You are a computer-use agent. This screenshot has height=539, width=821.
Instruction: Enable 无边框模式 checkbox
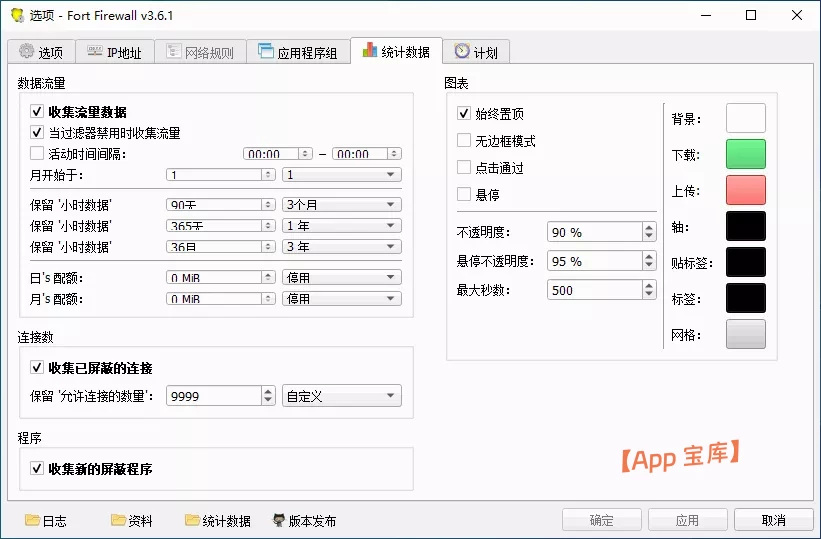pyautogui.click(x=464, y=140)
